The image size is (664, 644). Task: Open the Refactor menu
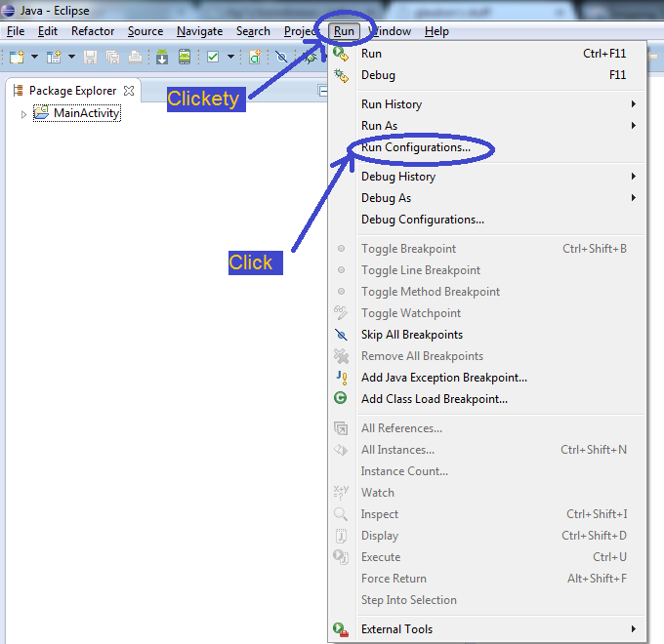tap(93, 31)
